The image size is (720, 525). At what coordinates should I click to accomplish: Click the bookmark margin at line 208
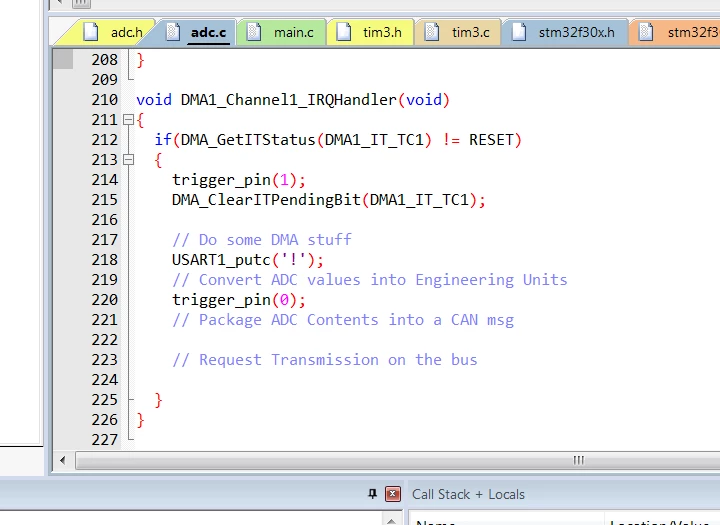[x=63, y=59]
